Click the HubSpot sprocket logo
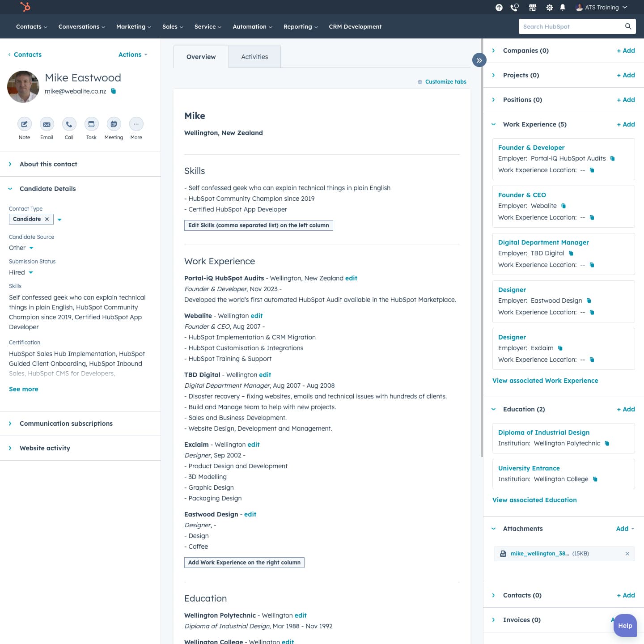 [x=25, y=7]
